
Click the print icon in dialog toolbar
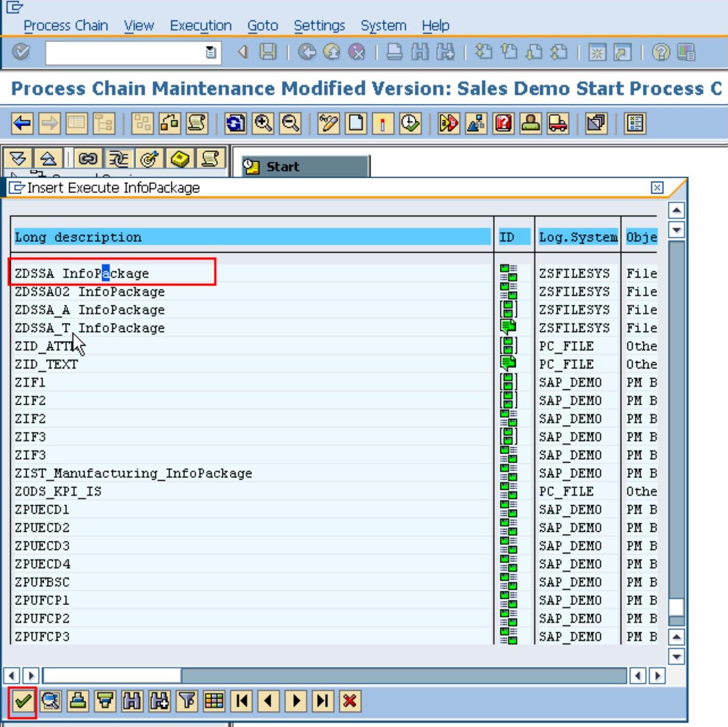(x=77, y=701)
